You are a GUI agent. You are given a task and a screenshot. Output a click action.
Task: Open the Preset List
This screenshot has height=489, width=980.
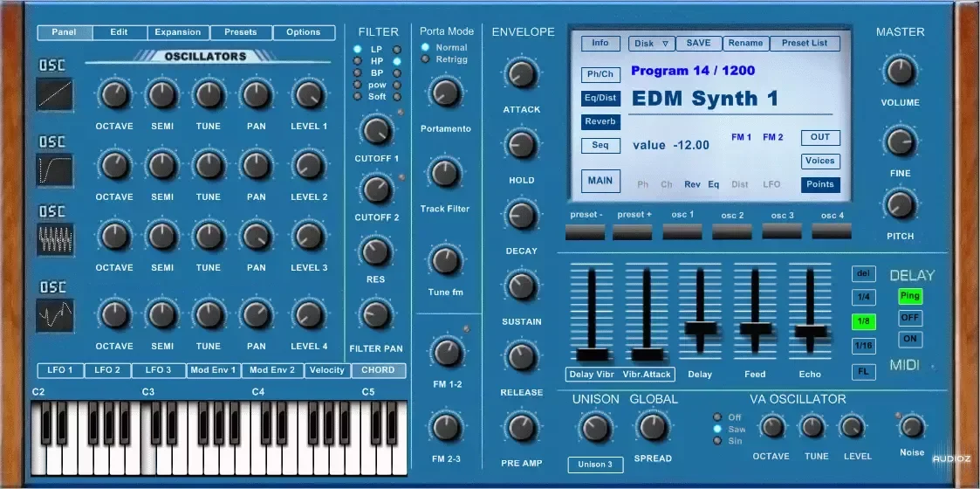805,43
